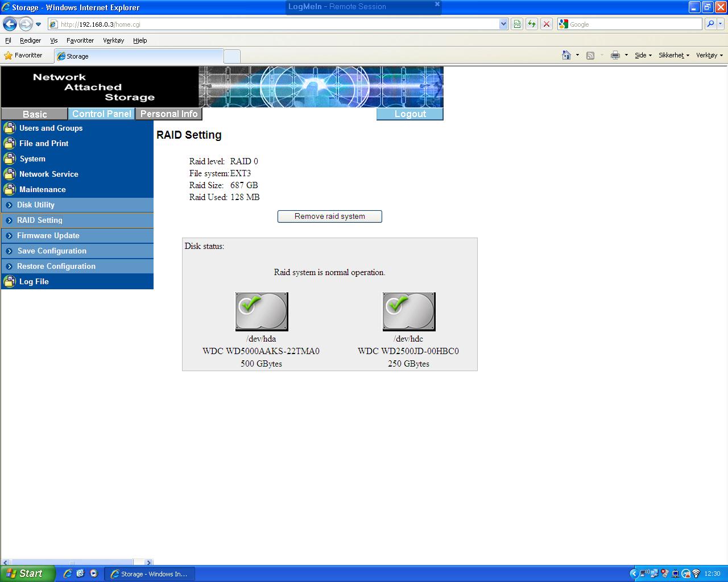Launch Internet Explorer from quick launch
The width and height of the screenshot is (728, 582).
[x=68, y=573]
